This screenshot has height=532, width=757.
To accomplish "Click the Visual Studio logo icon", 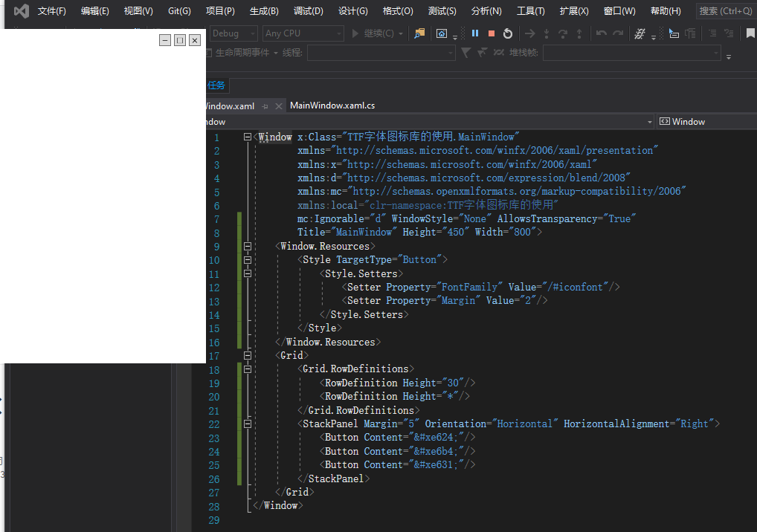I will [22, 10].
